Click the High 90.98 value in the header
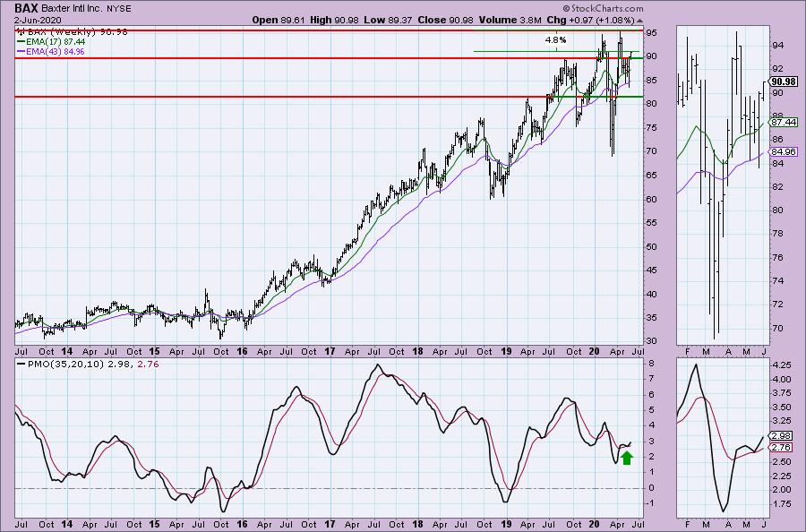 (332, 20)
